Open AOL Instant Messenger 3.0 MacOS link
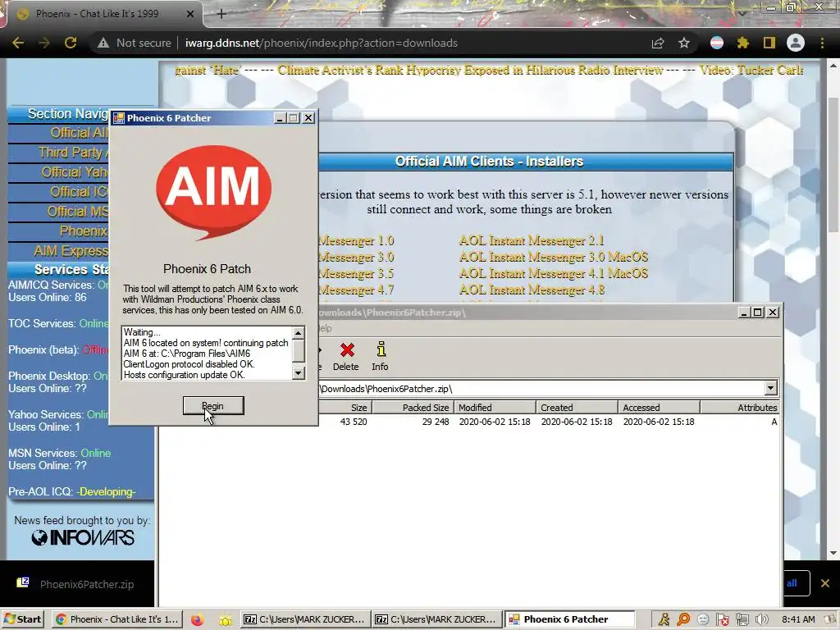This screenshot has height=630, width=840. coord(554,257)
